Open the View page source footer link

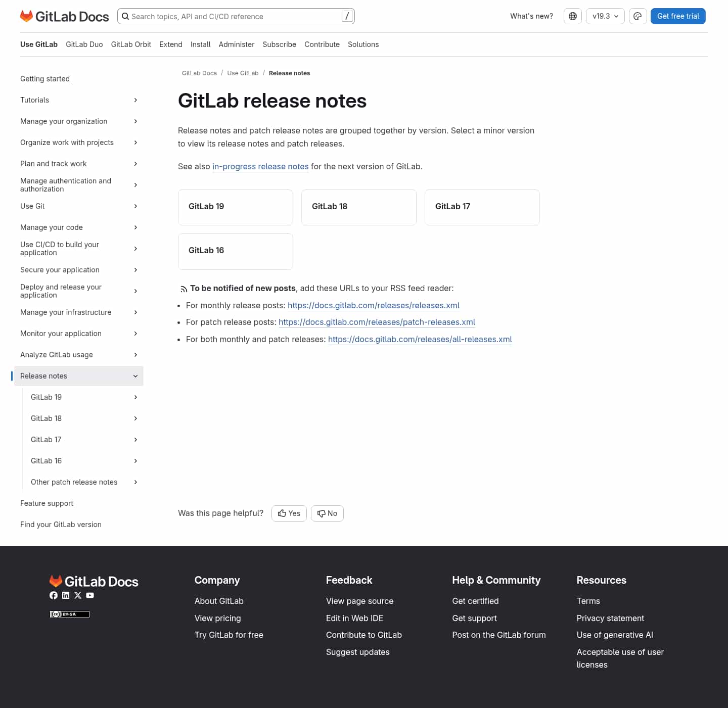[359, 601]
